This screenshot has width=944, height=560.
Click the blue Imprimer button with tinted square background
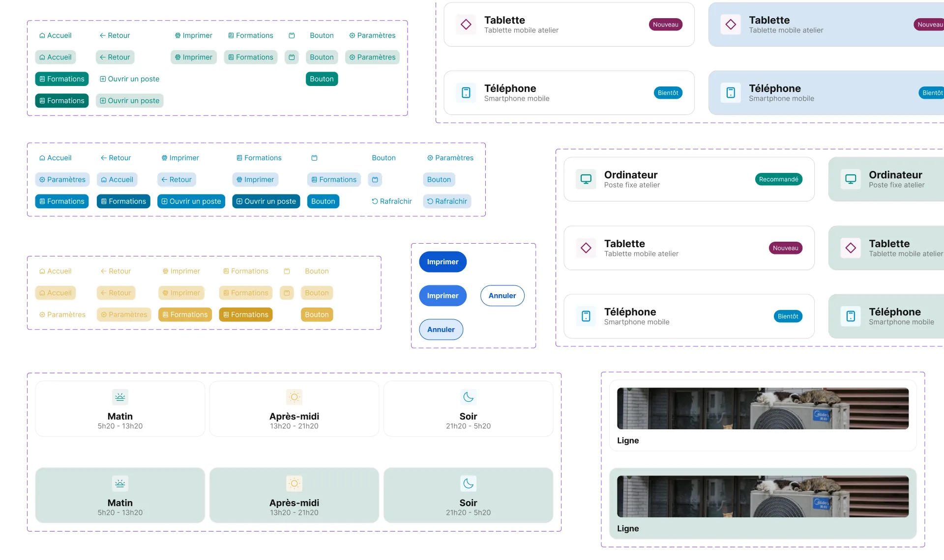tap(255, 179)
